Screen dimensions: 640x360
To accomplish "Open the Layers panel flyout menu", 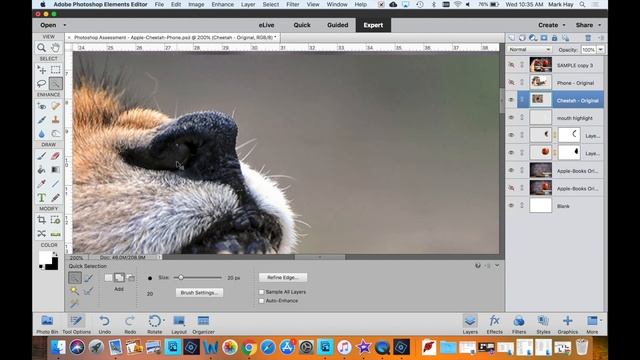I will coord(601,38).
